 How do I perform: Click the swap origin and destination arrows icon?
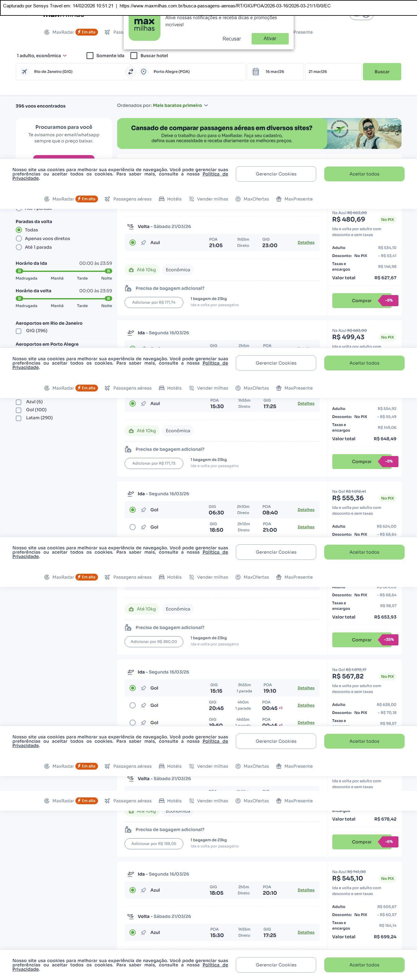tap(130, 71)
